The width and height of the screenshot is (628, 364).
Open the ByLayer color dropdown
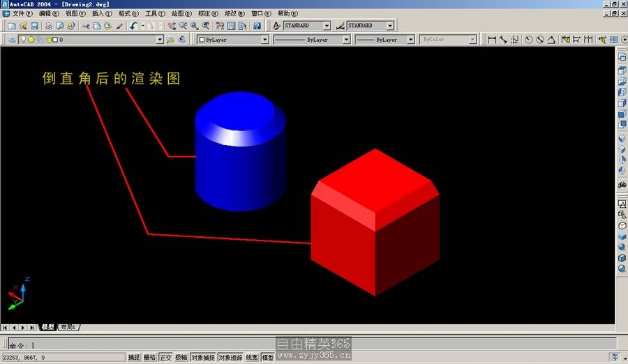tap(264, 40)
